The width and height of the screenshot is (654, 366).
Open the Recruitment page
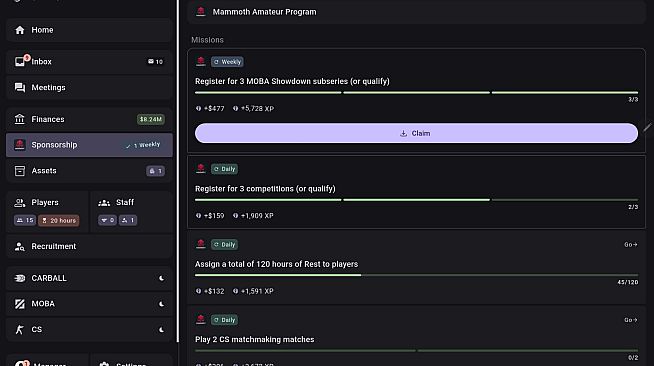click(89, 246)
